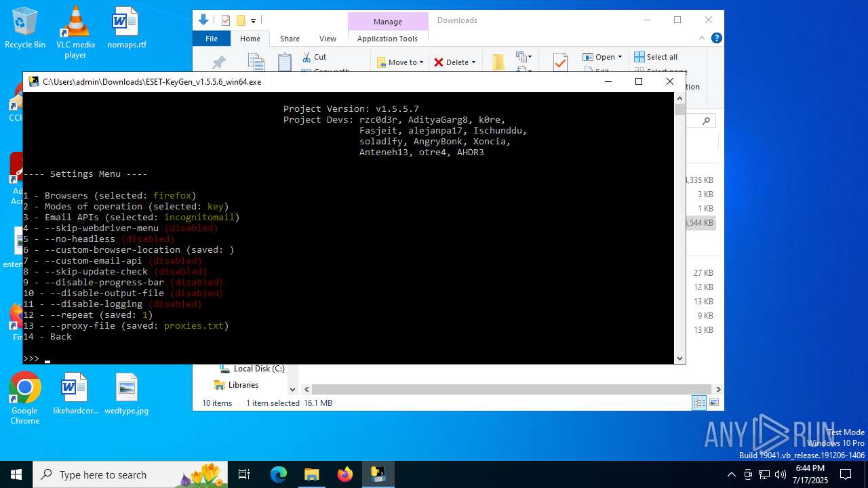Launch Firefox from taskbar
Image resolution: width=868 pixels, height=488 pixels.
tap(344, 474)
